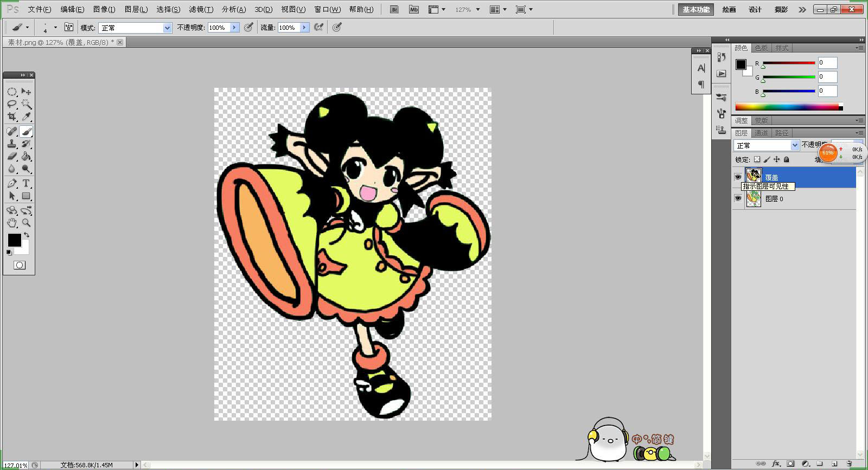The width and height of the screenshot is (868, 470).
Task: Open the Color panel options menu
Action: coord(859,48)
